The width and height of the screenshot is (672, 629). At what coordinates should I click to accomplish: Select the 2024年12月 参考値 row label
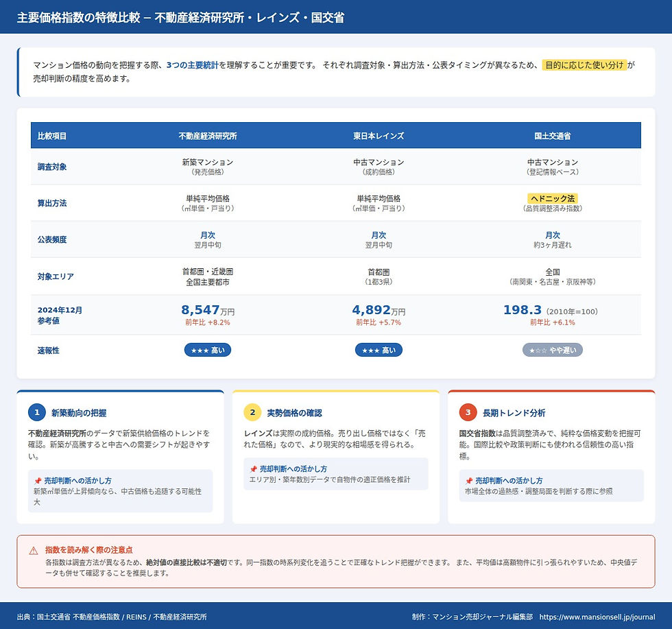click(60, 315)
